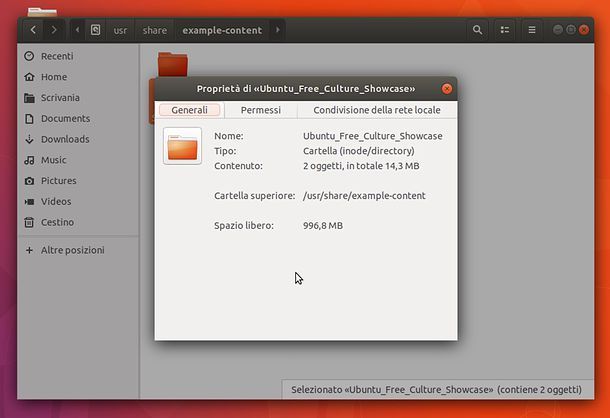Change the folder icon in properties dialog

(x=182, y=146)
